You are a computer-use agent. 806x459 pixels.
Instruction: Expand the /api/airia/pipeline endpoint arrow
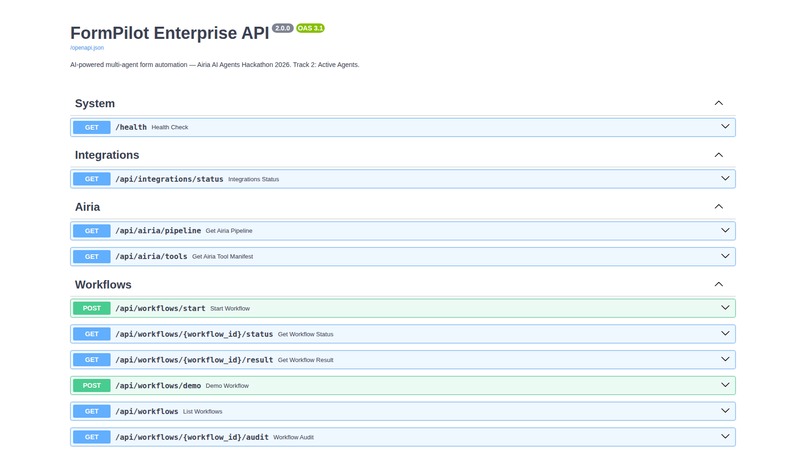pyautogui.click(x=725, y=230)
